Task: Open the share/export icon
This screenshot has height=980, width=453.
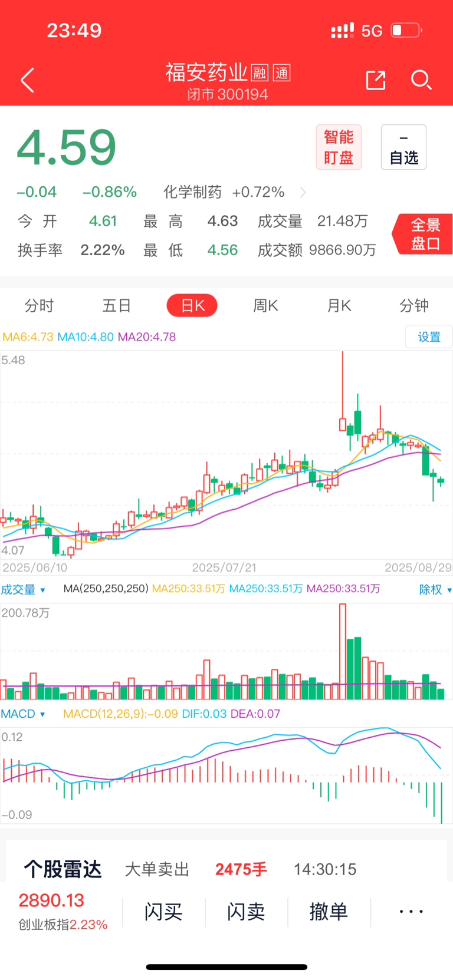Action: tap(376, 80)
